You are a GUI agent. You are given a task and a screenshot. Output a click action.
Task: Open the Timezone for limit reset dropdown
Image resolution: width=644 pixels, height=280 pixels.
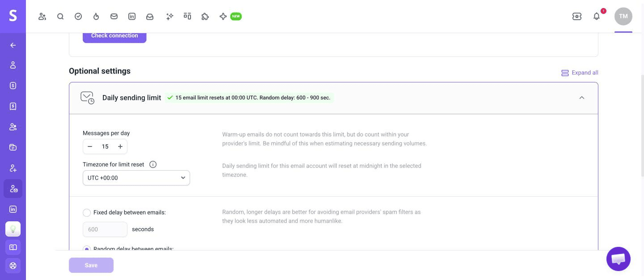[136, 178]
